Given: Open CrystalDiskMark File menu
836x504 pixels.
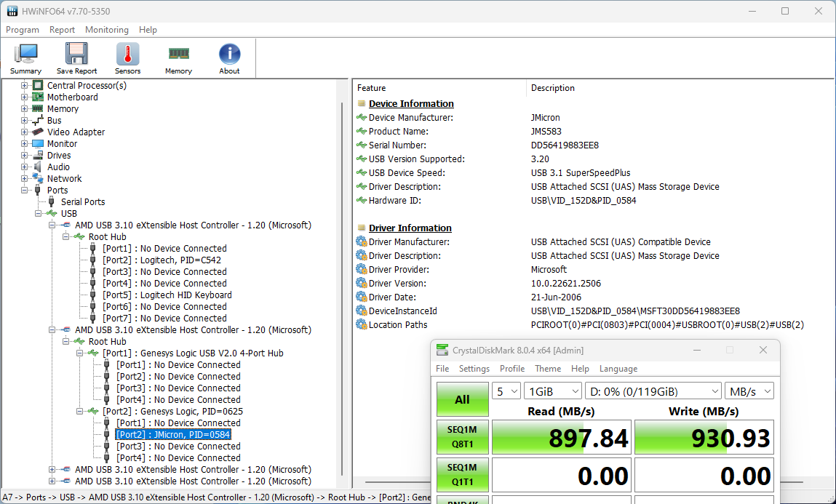Looking at the screenshot, I should 442,369.
